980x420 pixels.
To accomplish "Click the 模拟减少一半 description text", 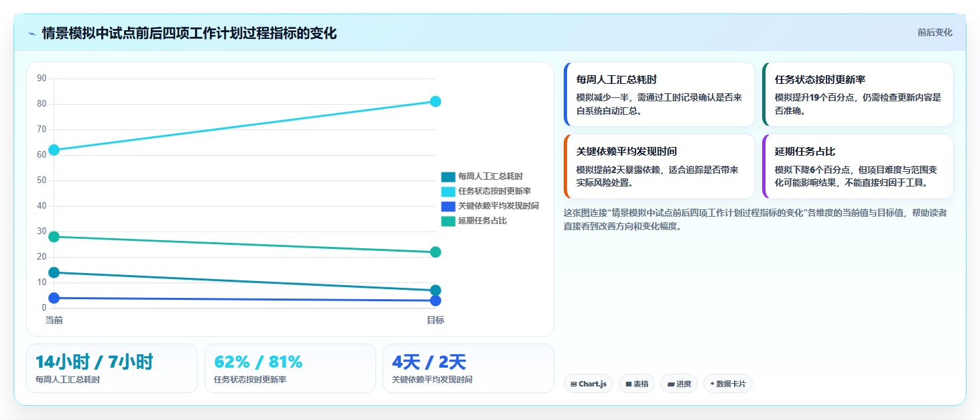I will tap(659, 104).
